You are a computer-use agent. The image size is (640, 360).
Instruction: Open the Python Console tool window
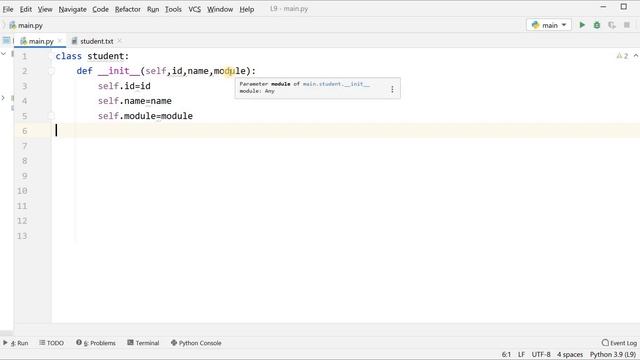(x=196, y=343)
